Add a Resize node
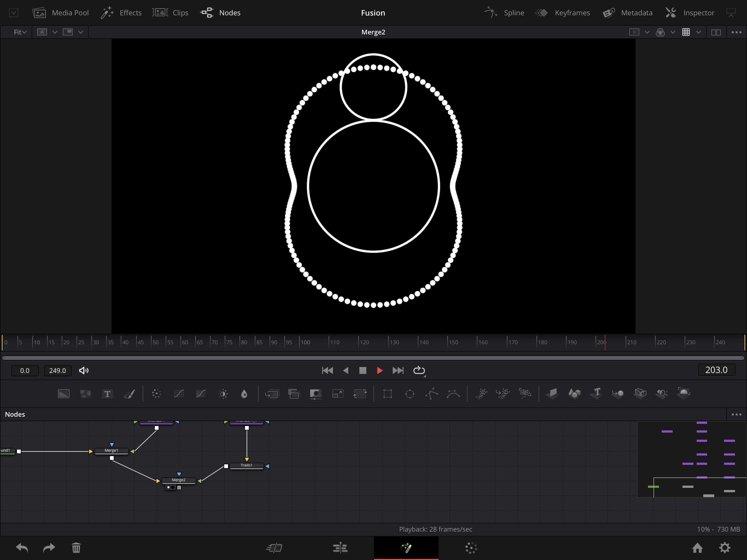This screenshot has height=560, width=747. (338, 394)
